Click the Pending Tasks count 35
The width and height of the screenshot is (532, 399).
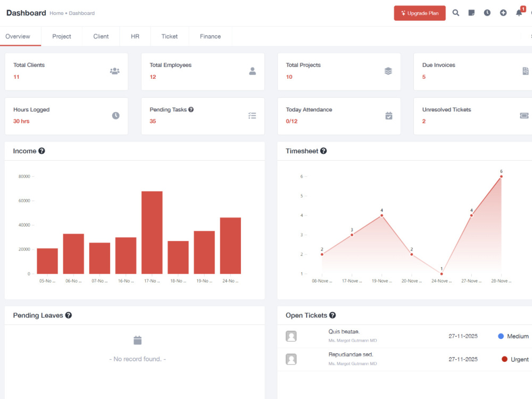(153, 121)
